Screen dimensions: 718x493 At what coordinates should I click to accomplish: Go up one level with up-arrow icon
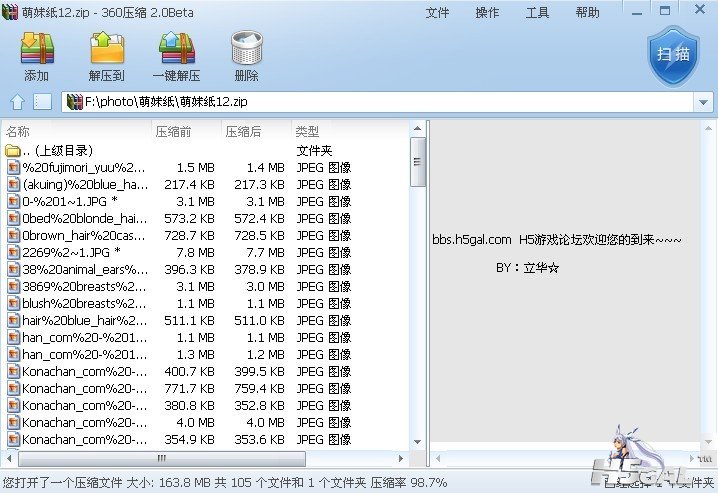point(17,102)
